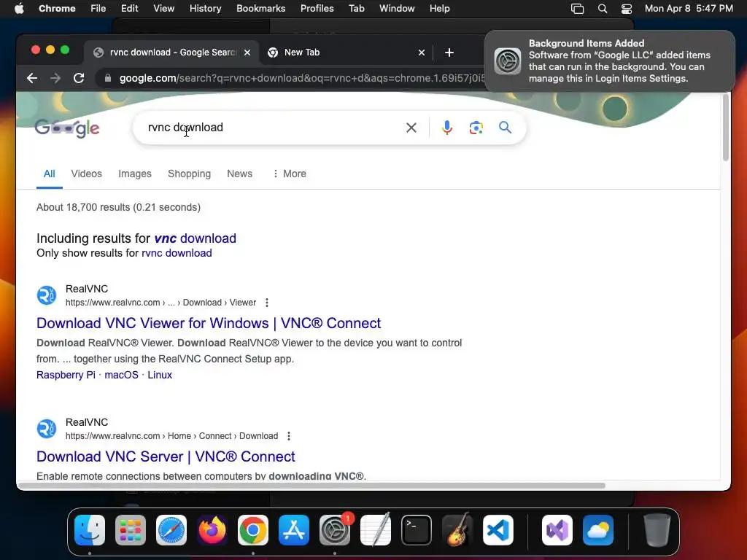Close the rvnc download tab
The image size is (747, 560).
(247, 52)
